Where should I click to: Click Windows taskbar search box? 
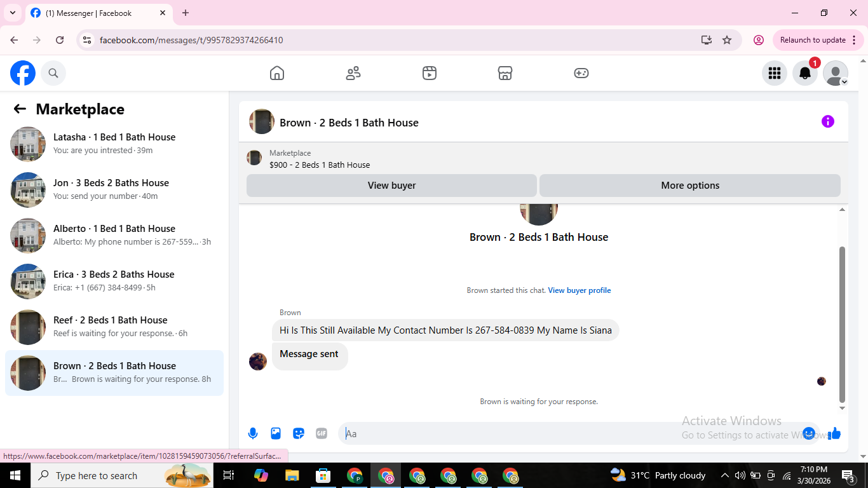click(123, 475)
